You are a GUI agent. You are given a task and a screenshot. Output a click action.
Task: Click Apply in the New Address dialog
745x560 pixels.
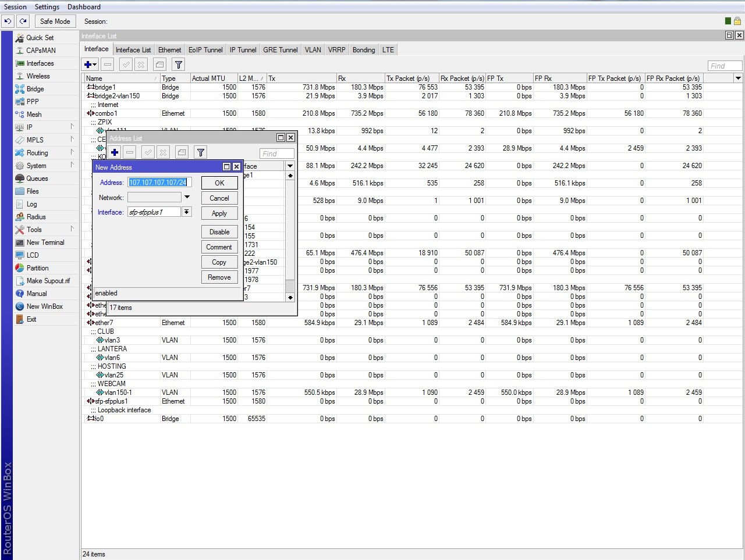(x=219, y=213)
